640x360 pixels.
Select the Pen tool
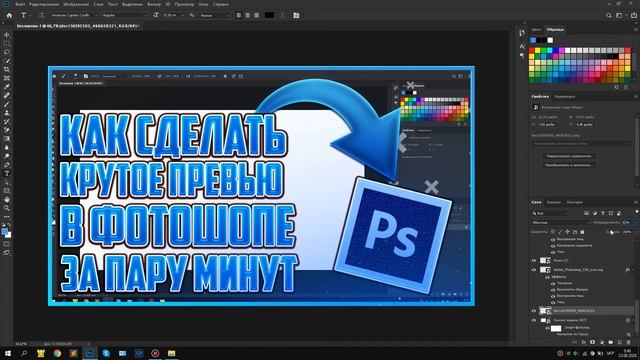tap(7, 165)
